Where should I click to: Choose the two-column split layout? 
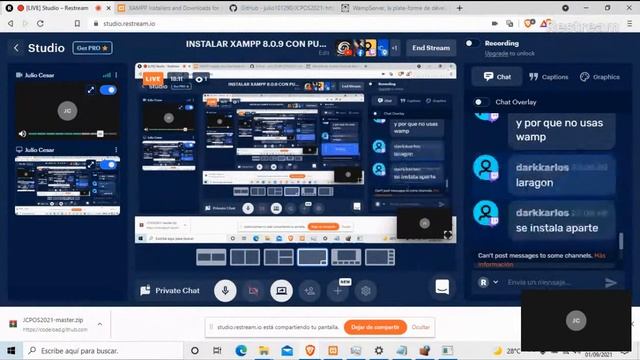[x=245, y=258]
